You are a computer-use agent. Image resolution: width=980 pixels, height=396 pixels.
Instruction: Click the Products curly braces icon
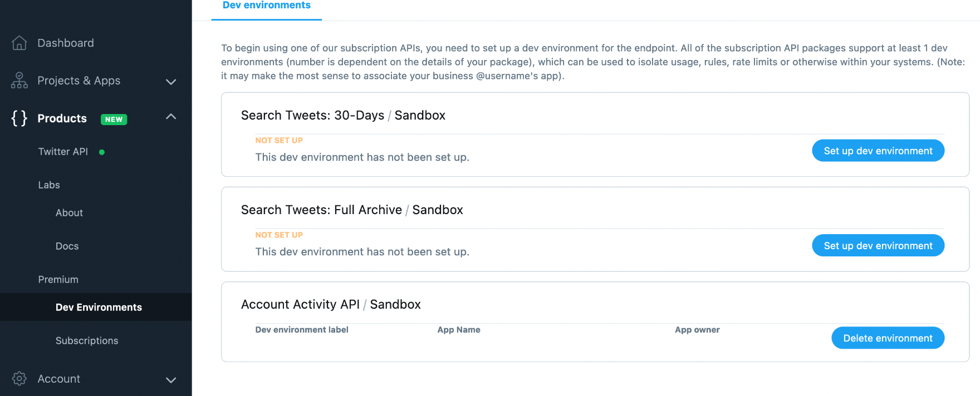[19, 118]
